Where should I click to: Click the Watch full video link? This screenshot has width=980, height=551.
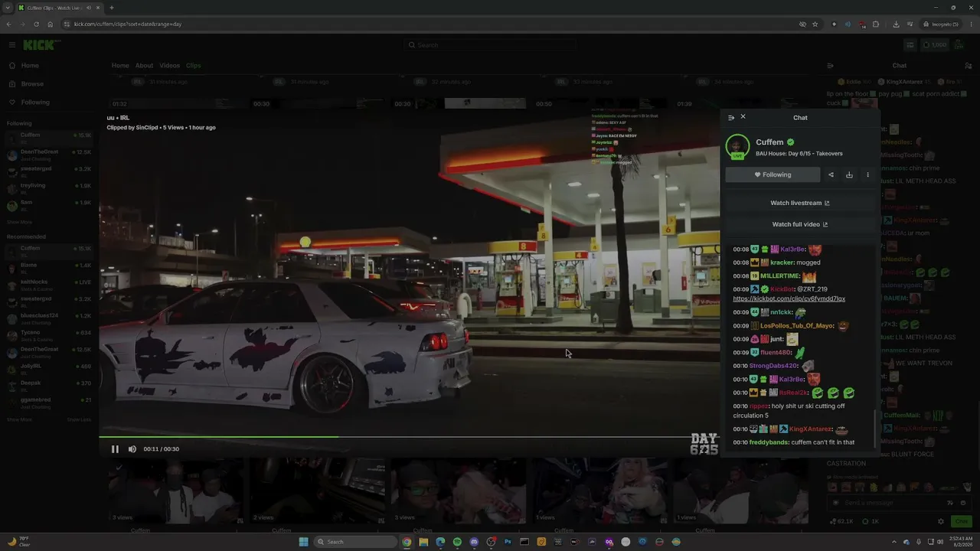[800, 224]
